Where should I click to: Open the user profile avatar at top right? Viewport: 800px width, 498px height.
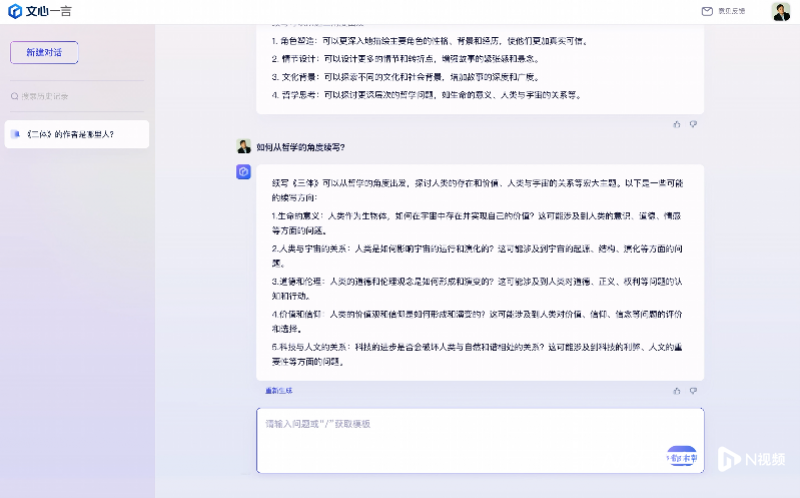(781, 11)
